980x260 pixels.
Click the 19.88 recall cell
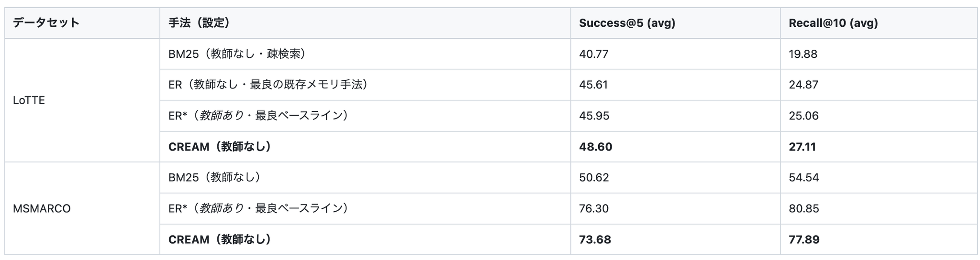coord(803,54)
